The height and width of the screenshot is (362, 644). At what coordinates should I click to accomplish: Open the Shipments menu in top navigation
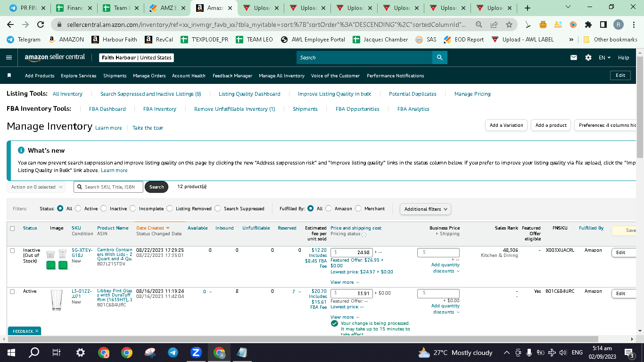click(x=115, y=75)
